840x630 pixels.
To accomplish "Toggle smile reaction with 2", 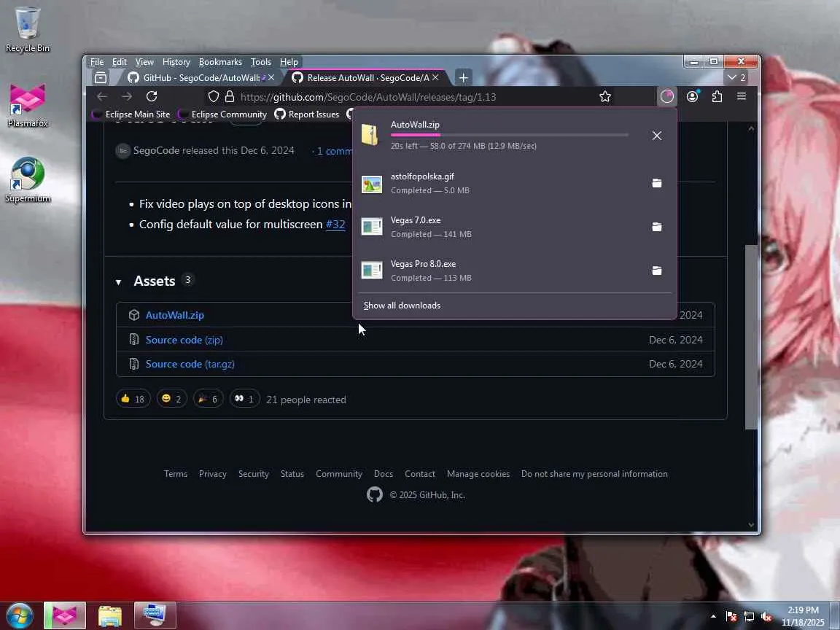I will (x=171, y=399).
